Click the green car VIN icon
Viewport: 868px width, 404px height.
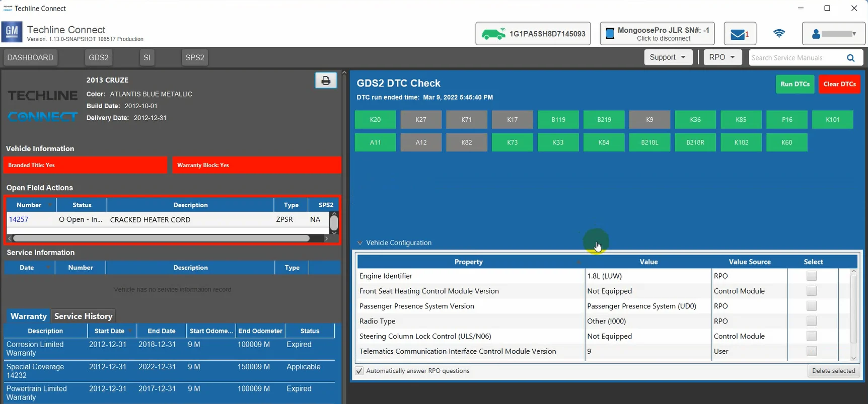[493, 34]
